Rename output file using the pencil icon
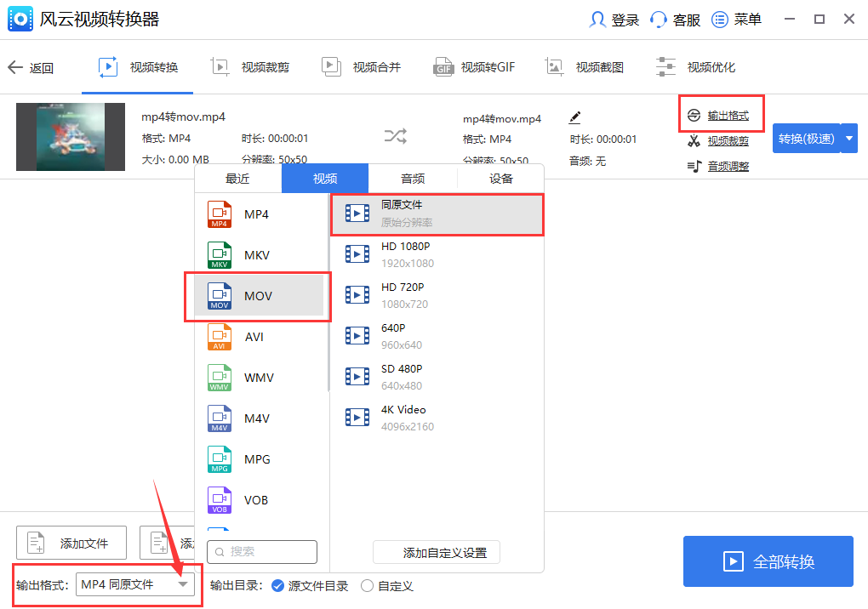 tap(575, 117)
